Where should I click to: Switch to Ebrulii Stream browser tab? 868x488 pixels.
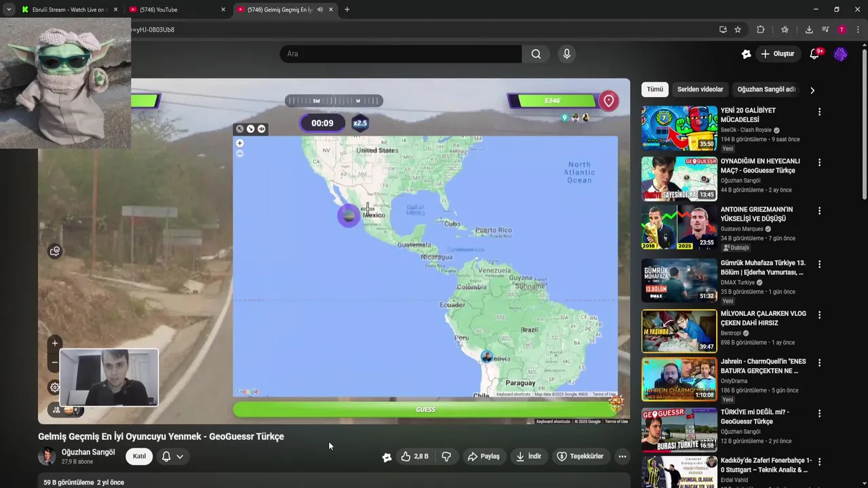coord(68,9)
